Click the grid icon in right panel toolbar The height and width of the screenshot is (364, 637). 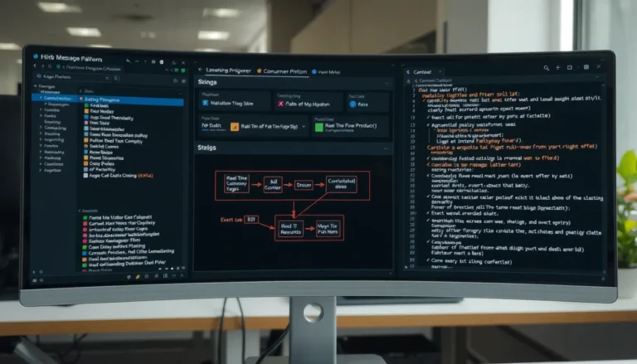586,67
